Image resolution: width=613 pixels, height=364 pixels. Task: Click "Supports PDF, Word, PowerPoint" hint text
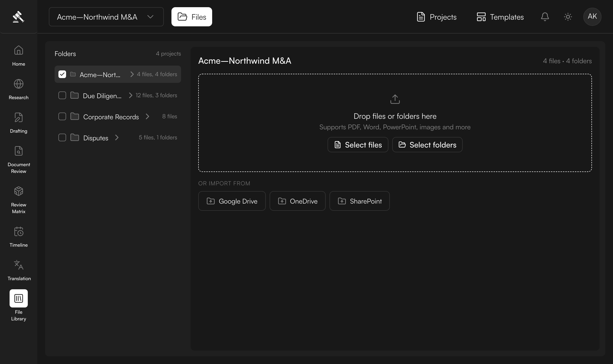[395, 127]
